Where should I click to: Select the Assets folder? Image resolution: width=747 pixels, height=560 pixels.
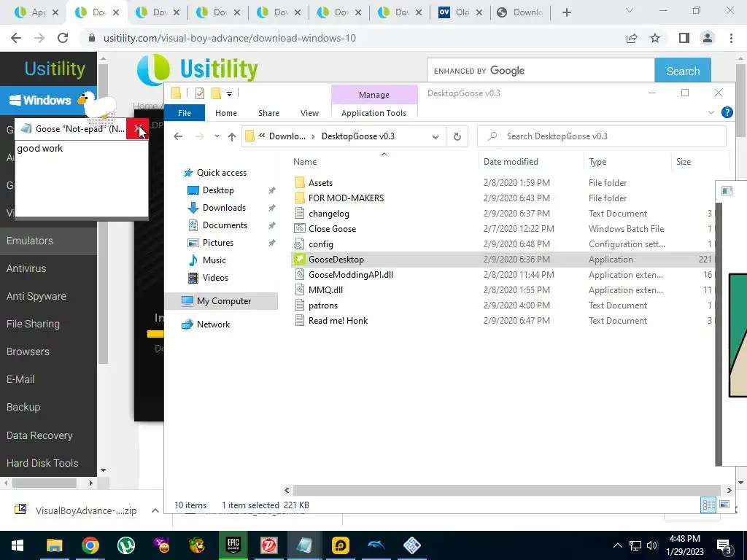tap(320, 183)
